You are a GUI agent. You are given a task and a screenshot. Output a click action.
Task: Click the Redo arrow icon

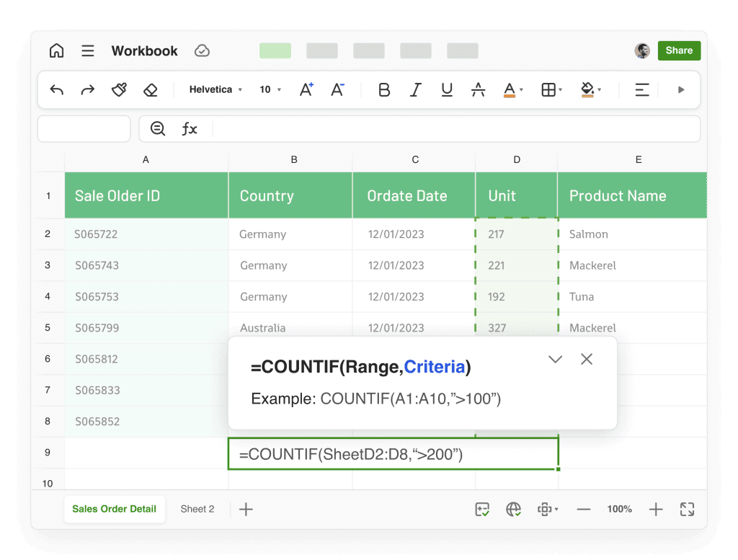click(x=88, y=90)
